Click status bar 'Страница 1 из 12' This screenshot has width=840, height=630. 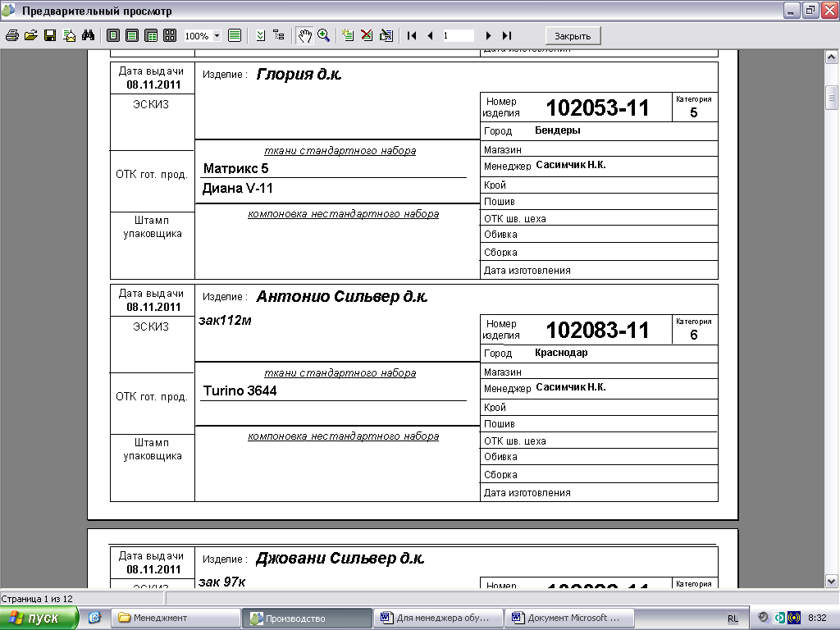(x=37, y=599)
